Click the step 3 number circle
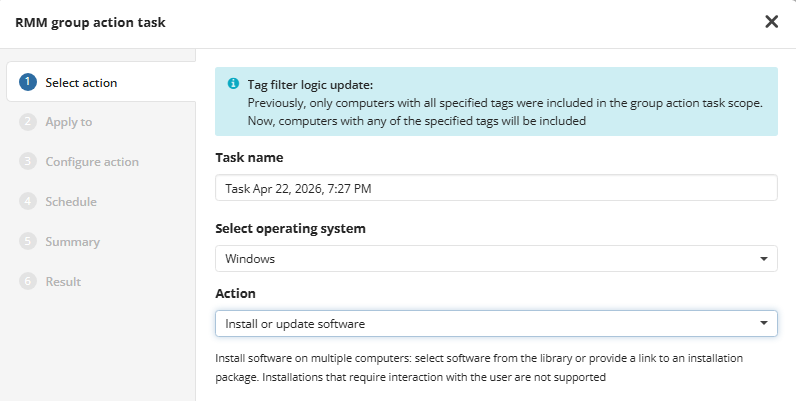Screen dimensions: 796x401 tap(28, 161)
